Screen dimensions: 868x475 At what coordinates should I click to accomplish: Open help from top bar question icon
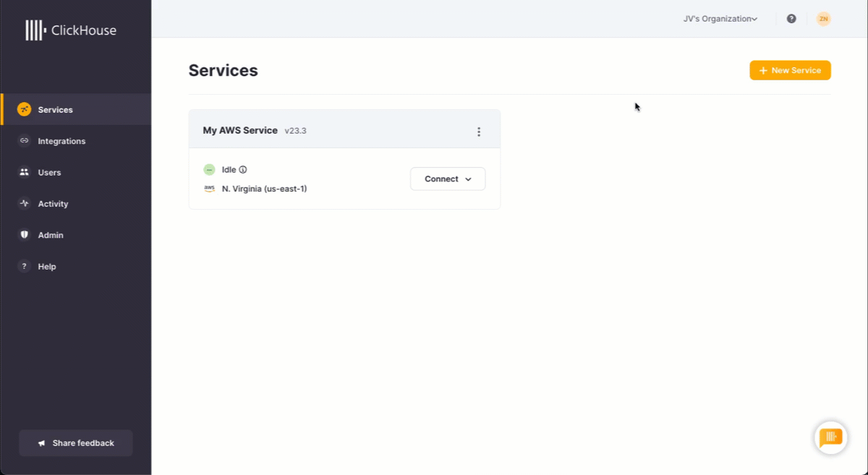pos(791,19)
